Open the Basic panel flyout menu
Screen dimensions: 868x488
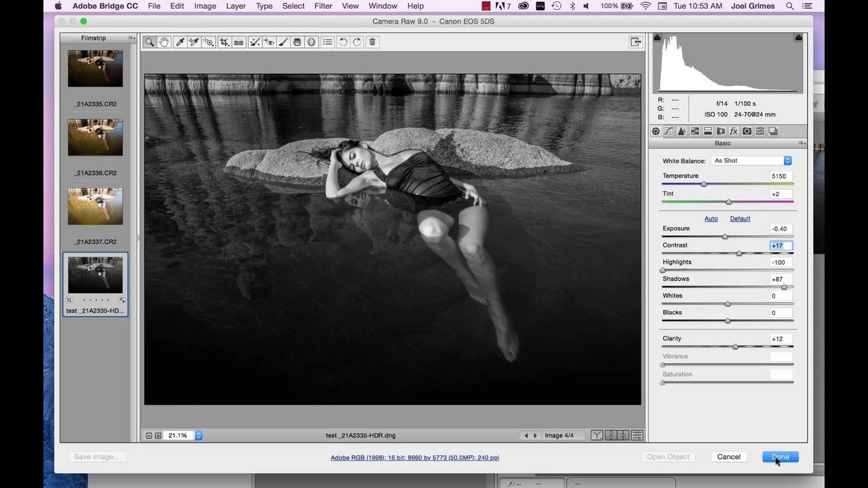[x=802, y=143]
